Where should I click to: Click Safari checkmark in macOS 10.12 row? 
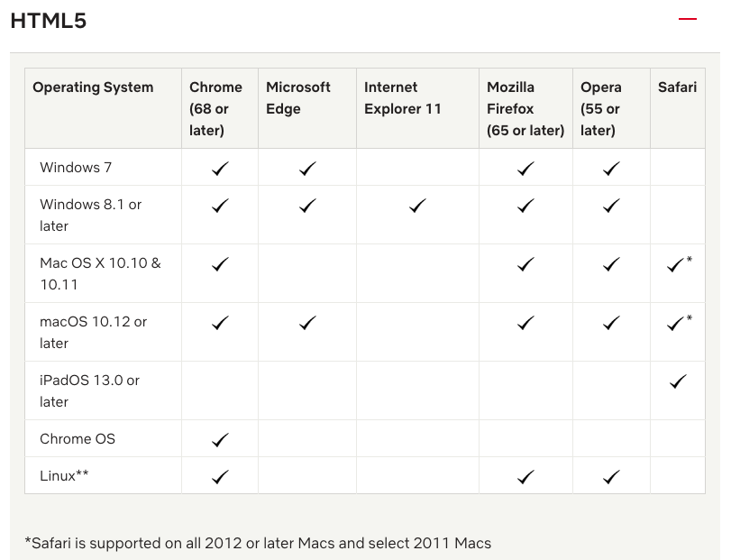679,323
